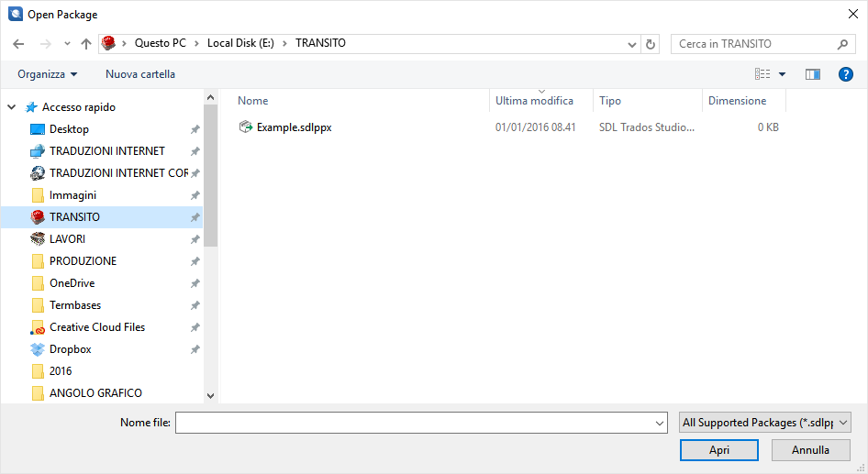The image size is (868, 474).
Task: Go back with the left arrow
Action: (x=18, y=44)
